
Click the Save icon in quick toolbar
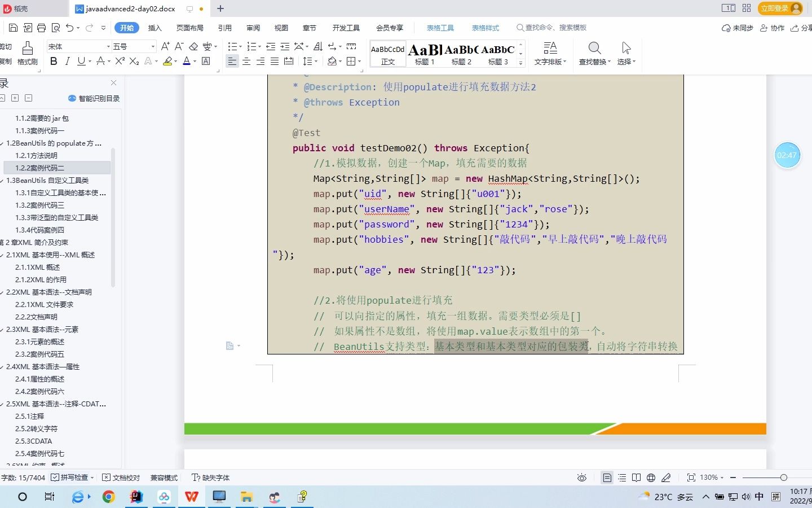point(14,28)
